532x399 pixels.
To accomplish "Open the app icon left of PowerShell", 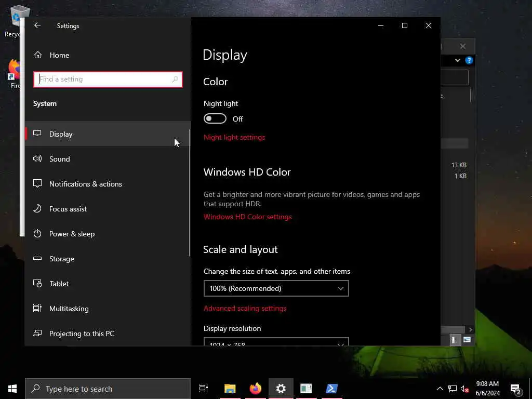I will tap(306, 389).
